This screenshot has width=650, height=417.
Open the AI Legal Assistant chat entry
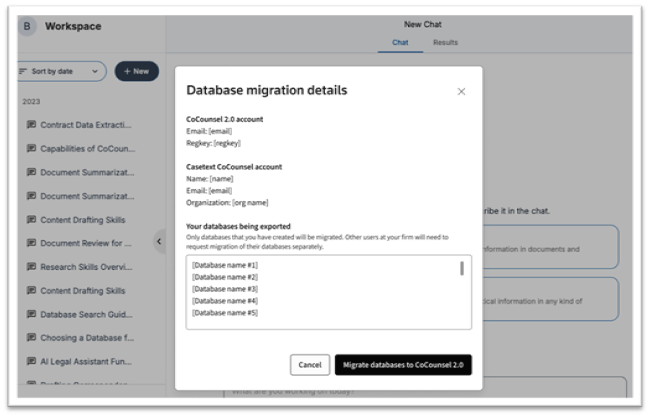[x=85, y=362]
